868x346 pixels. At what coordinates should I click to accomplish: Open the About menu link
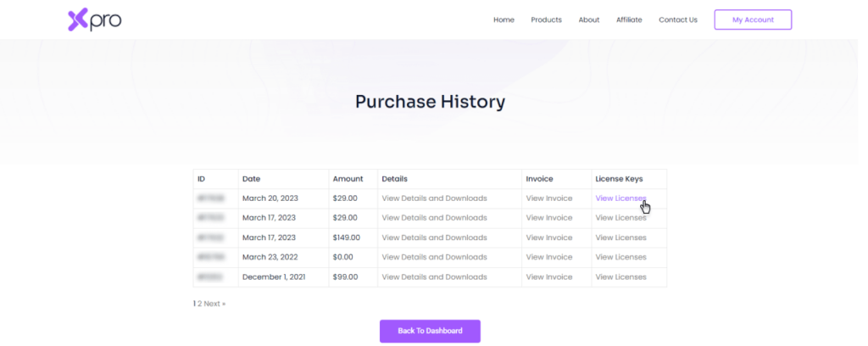[x=589, y=20]
